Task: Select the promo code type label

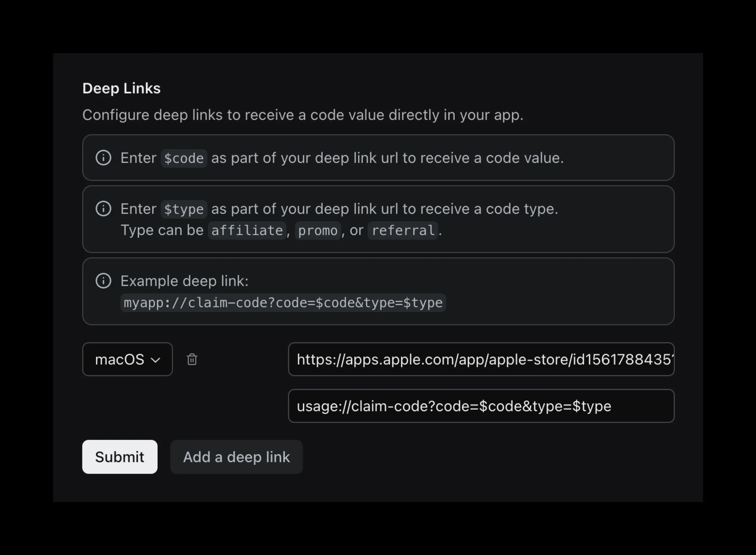Action: click(318, 230)
